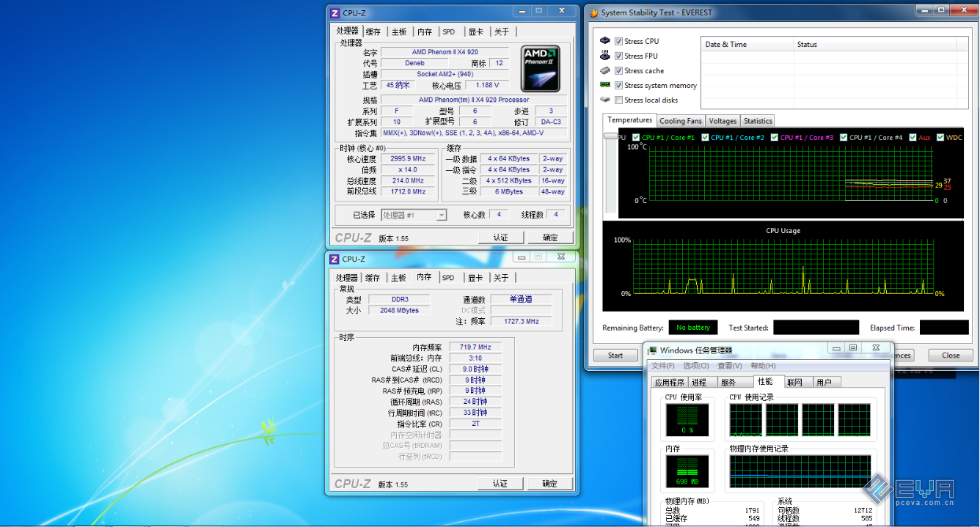Uncheck the Aux temperature checkbox
The width and height of the screenshot is (980, 527).
(913, 137)
